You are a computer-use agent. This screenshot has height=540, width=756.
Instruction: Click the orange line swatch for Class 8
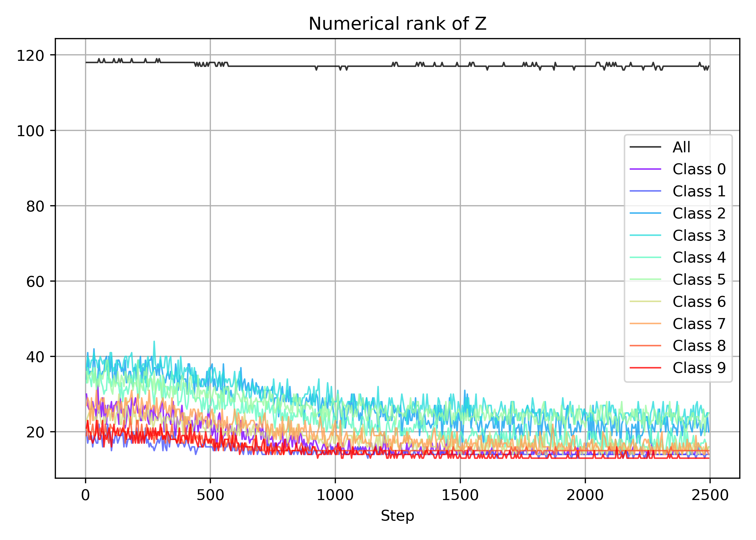645,346
